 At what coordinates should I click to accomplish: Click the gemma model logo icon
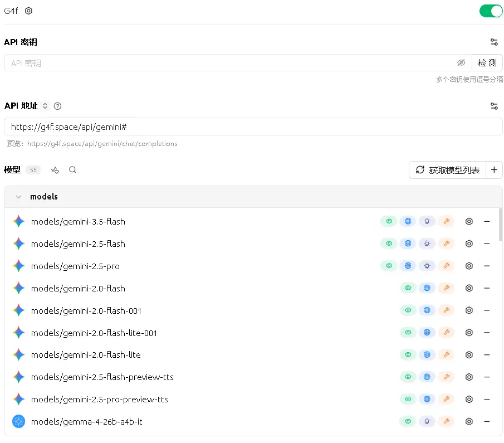coord(18,421)
